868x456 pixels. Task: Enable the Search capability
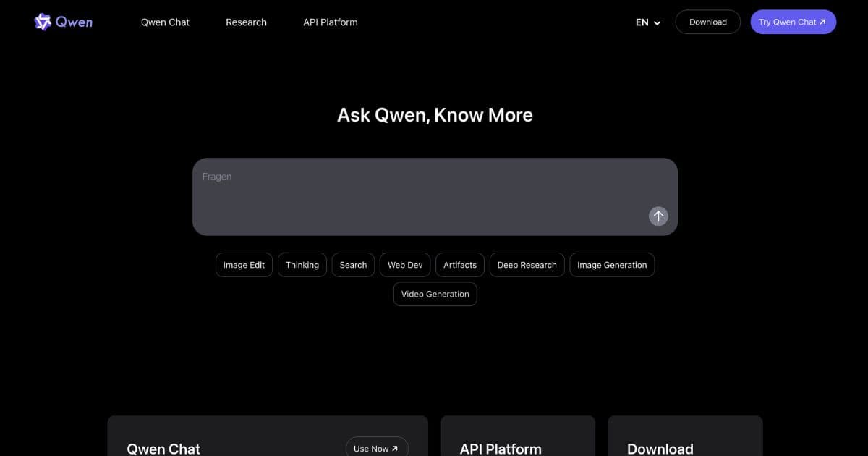352,265
